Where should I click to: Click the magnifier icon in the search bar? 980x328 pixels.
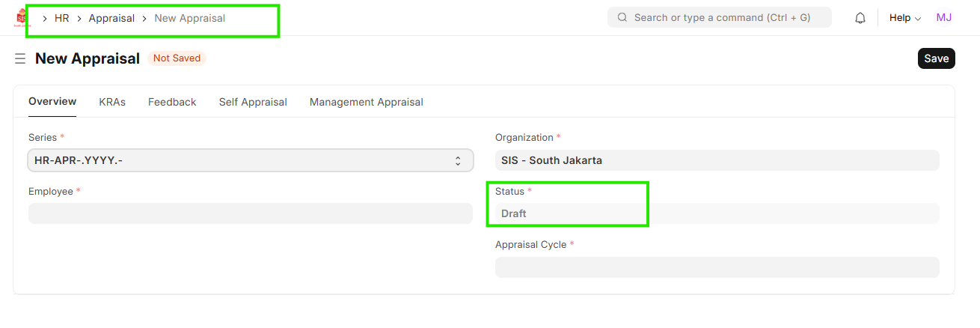pos(622,17)
